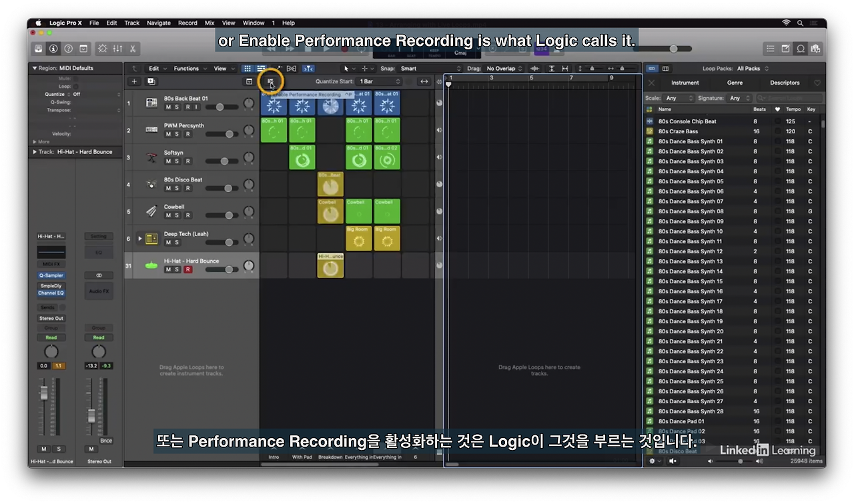Click the vertical auto zoom button
Screen dimensions: 854x504
tap(552, 68)
